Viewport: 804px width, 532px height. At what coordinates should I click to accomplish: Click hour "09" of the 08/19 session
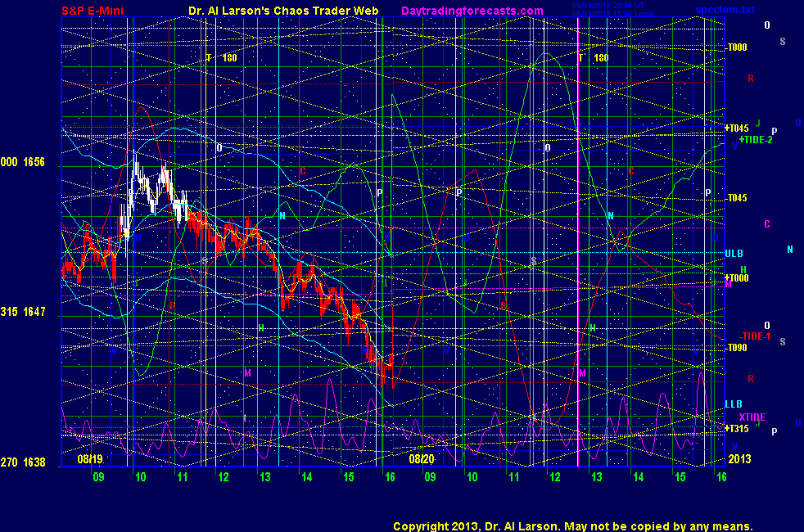tap(98, 477)
